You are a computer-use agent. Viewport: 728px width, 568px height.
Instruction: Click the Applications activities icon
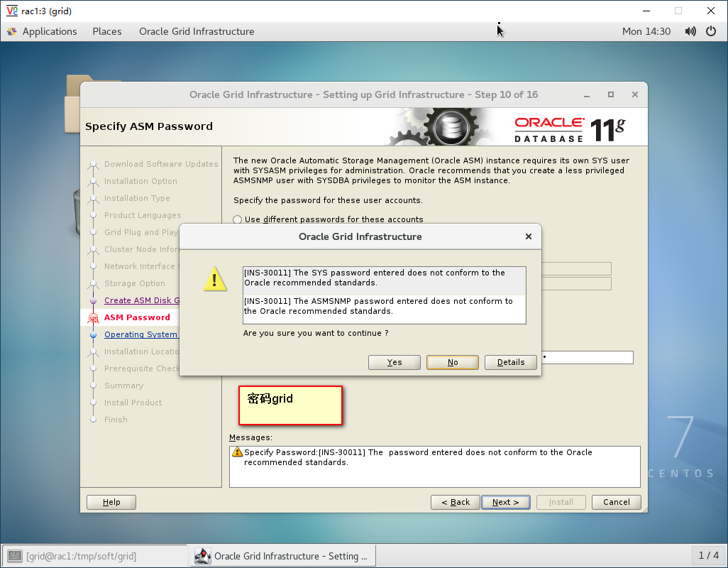point(12,31)
